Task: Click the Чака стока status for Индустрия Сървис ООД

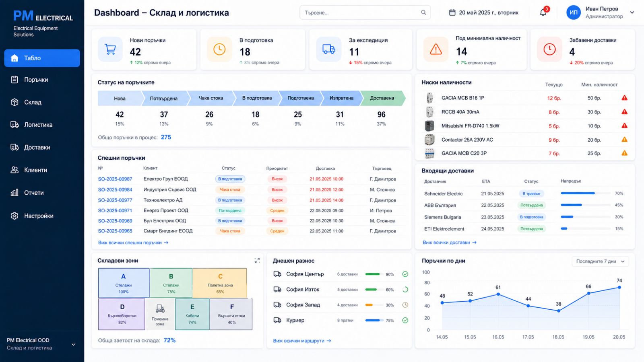Action: pyautogui.click(x=230, y=189)
